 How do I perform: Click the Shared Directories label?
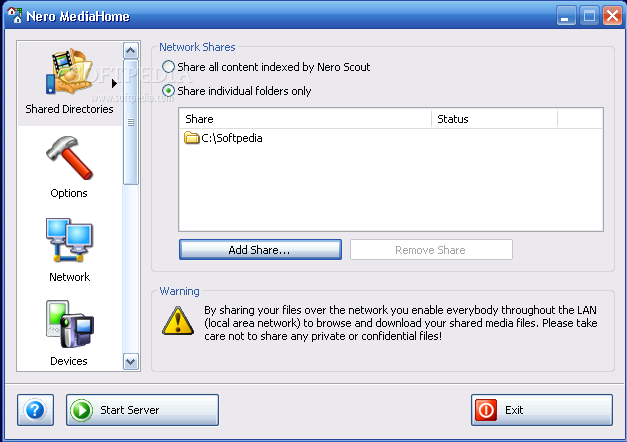pos(70,109)
